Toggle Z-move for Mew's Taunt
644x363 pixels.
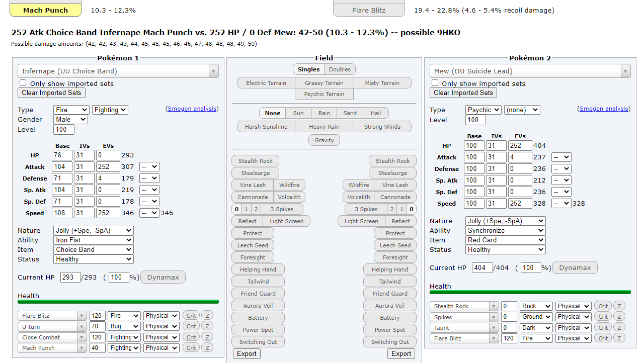click(x=619, y=328)
